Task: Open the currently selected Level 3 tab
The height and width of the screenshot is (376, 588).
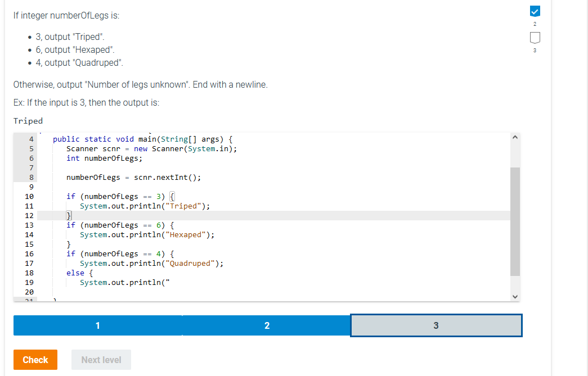Action: coord(436,325)
